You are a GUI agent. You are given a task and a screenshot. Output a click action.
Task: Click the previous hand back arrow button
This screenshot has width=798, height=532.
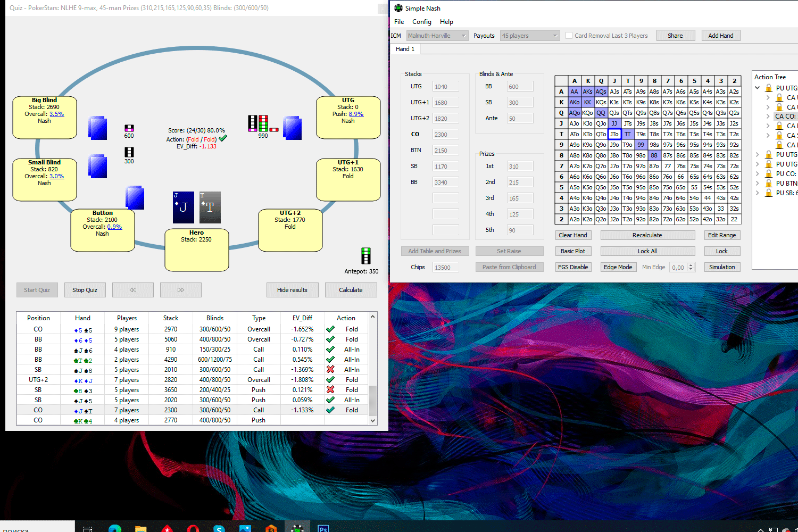[133, 290]
